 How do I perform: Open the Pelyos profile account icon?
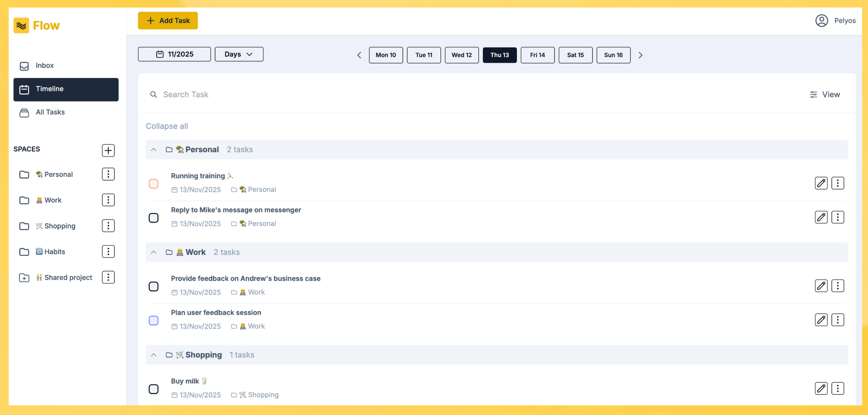click(x=821, y=21)
